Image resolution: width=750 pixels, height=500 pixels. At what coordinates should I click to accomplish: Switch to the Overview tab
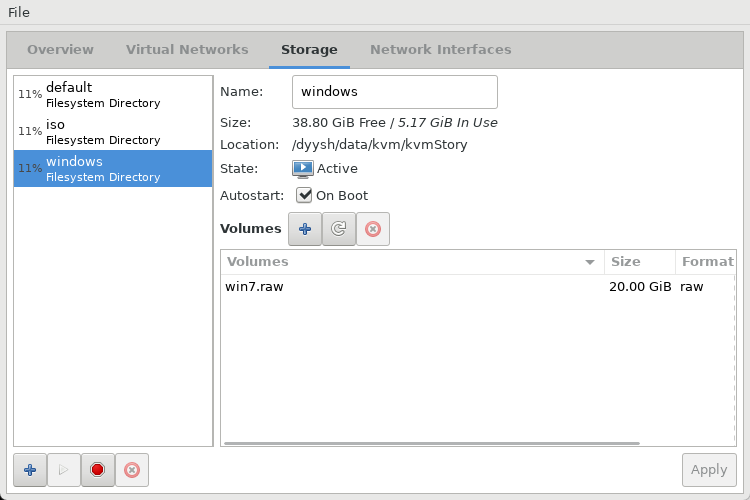click(60, 50)
